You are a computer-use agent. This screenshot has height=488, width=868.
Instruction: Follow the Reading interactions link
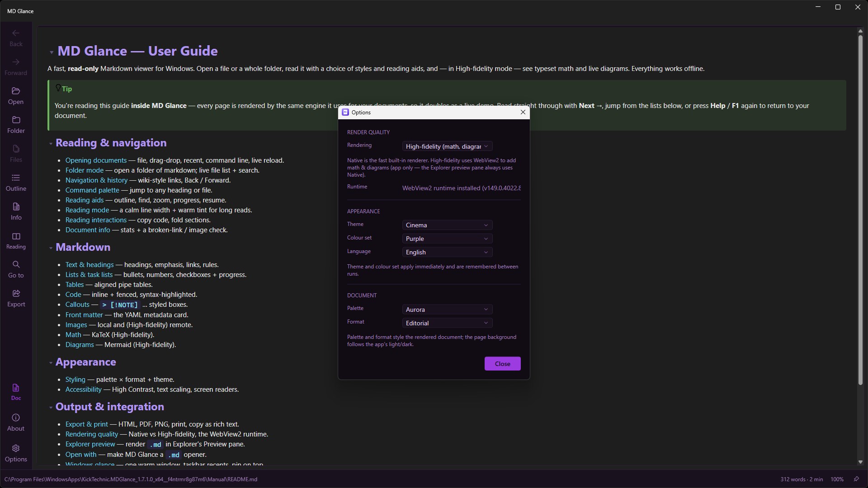(96, 220)
